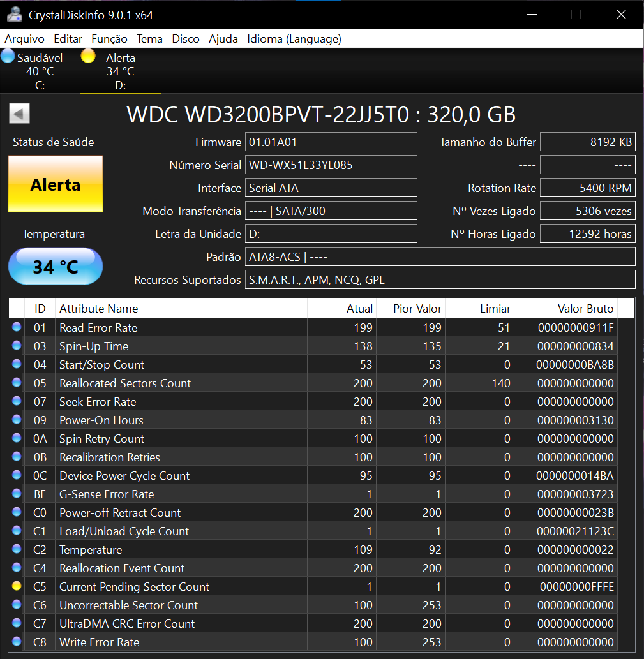Click the status dot for Uncorrectable Sector Count
The width and height of the screenshot is (644, 659).
(x=17, y=604)
